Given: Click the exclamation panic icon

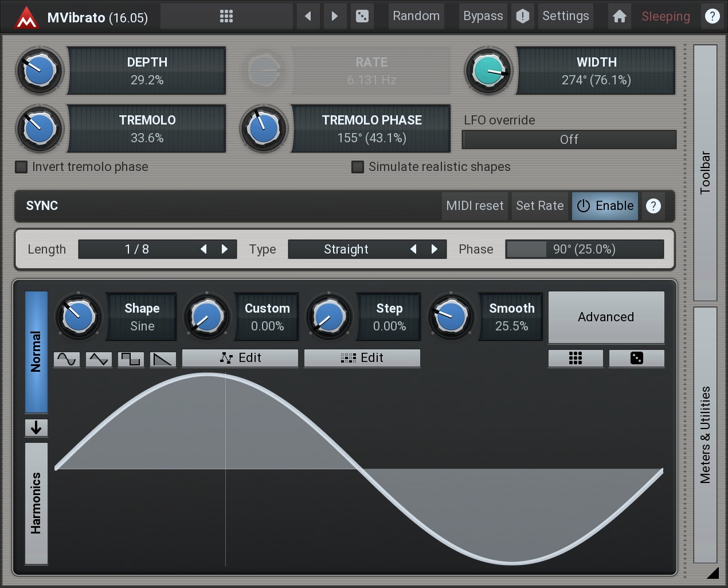Looking at the screenshot, I should point(523,16).
